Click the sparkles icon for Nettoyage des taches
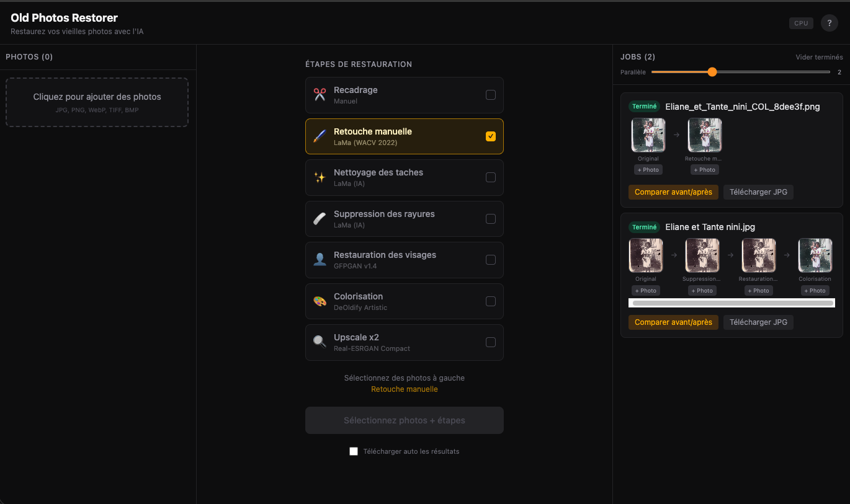 click(320, 177)
